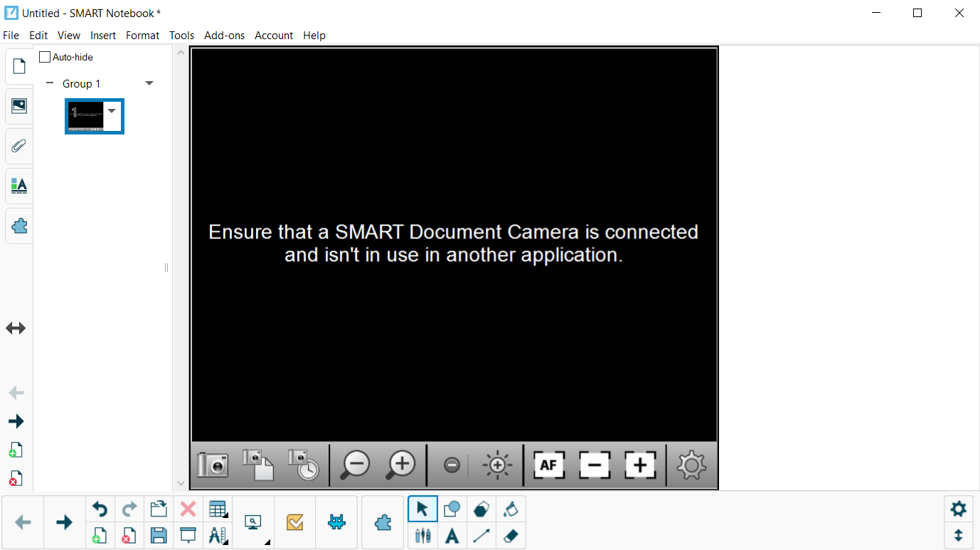Pick the Fill tool
980x550 pixels.
click(x=511, y=509)
